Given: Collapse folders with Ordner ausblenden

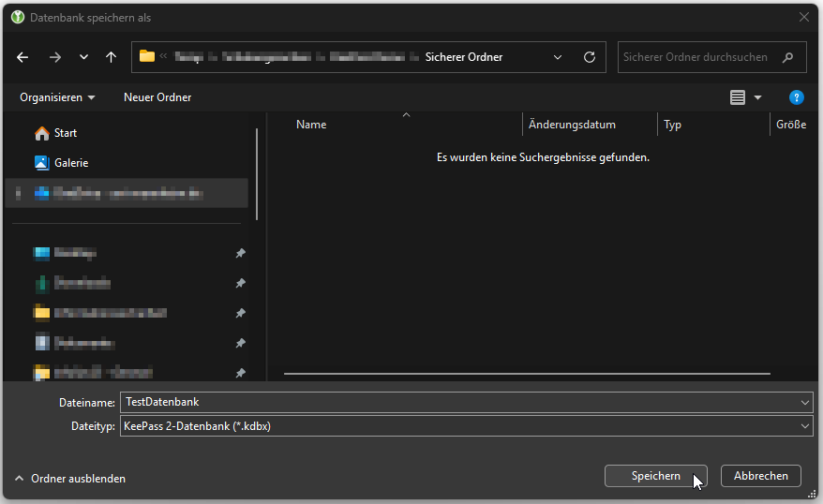Looking at the screenshot, I should click(x=70, y=479).
